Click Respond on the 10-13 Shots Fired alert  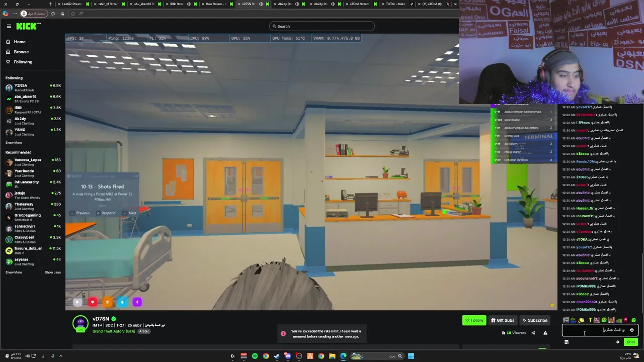tap(107, 213)
